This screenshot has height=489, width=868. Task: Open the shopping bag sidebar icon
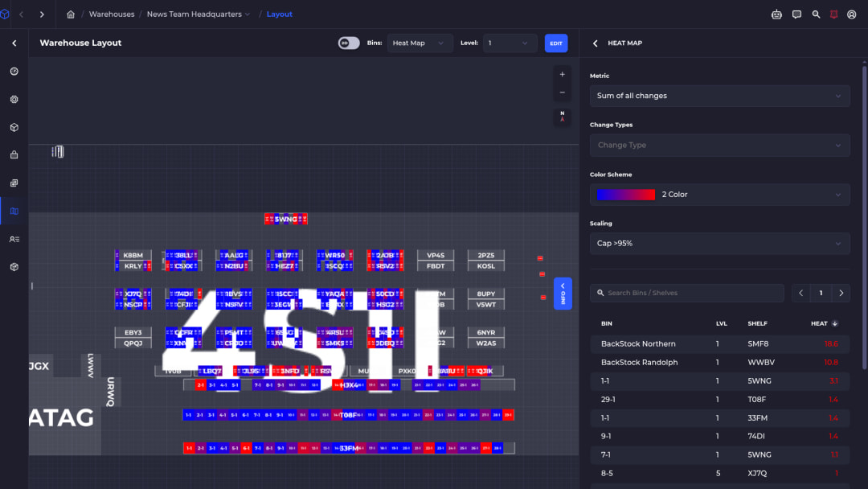pyautogui.click(x=14, y=155)
